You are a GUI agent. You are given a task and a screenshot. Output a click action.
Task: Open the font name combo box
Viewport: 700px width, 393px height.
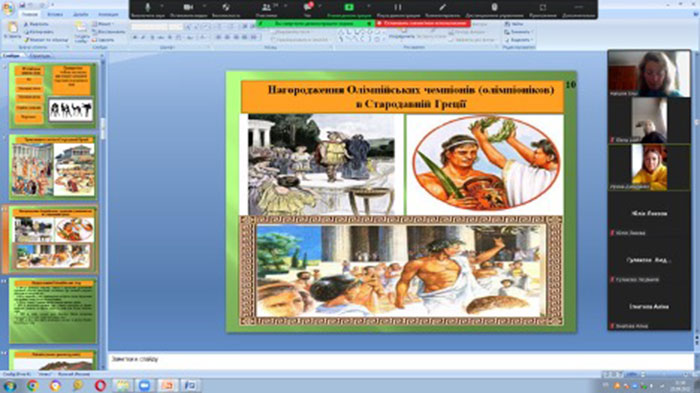point(150,27)
